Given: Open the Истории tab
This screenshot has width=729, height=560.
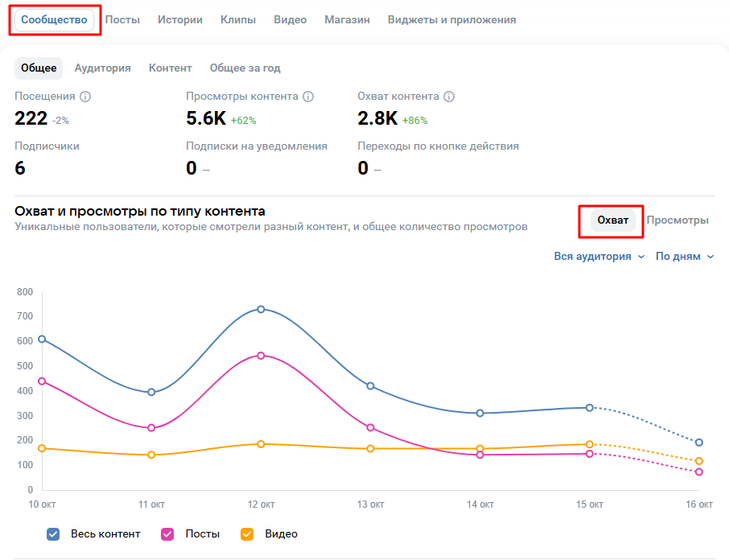Looking at the screenshot, I should coord(180,19).
